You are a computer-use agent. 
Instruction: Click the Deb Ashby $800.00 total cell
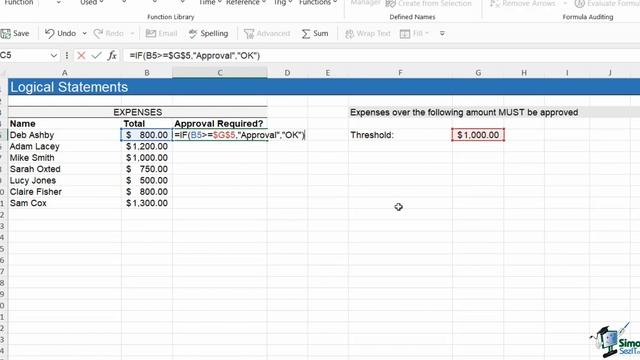click(x=147, y=135)
